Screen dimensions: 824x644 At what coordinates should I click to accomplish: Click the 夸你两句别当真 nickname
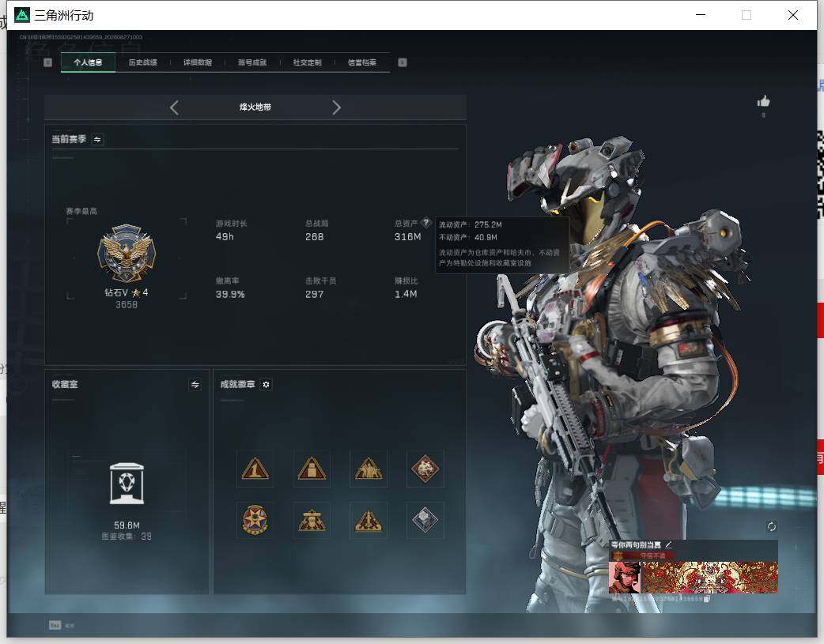pos(636,544)
